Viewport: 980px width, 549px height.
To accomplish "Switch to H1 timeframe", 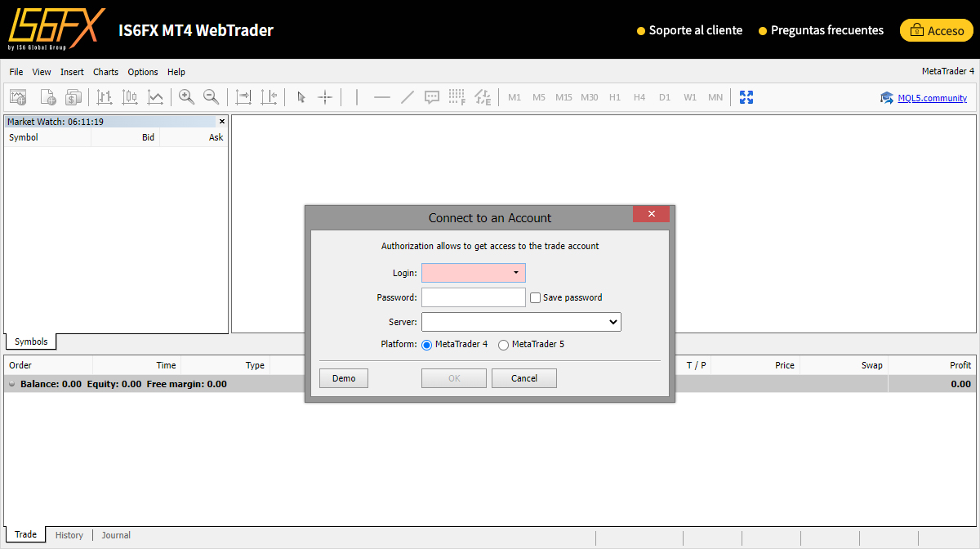I will click(615, 97).
